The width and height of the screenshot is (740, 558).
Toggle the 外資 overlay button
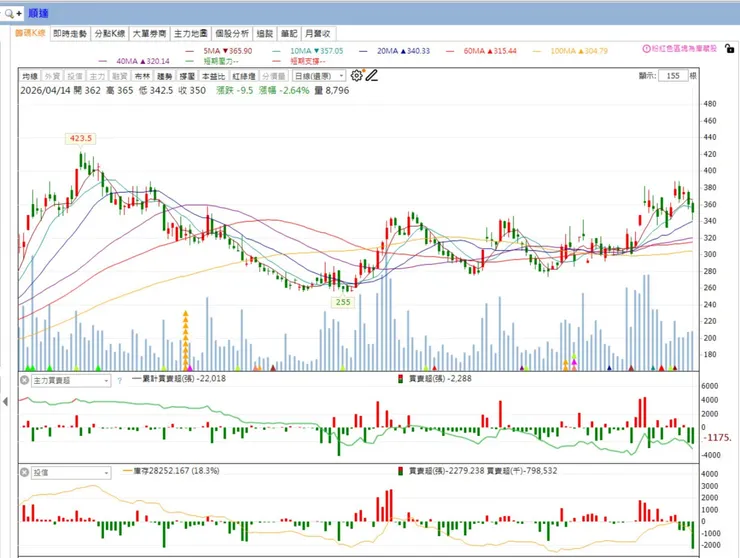coord(52,76)
